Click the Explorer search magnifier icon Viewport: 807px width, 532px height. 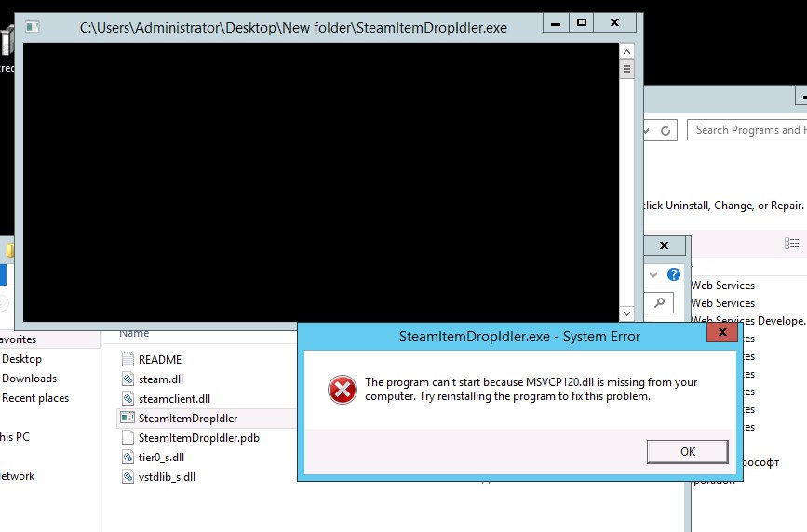pos(659,302)
